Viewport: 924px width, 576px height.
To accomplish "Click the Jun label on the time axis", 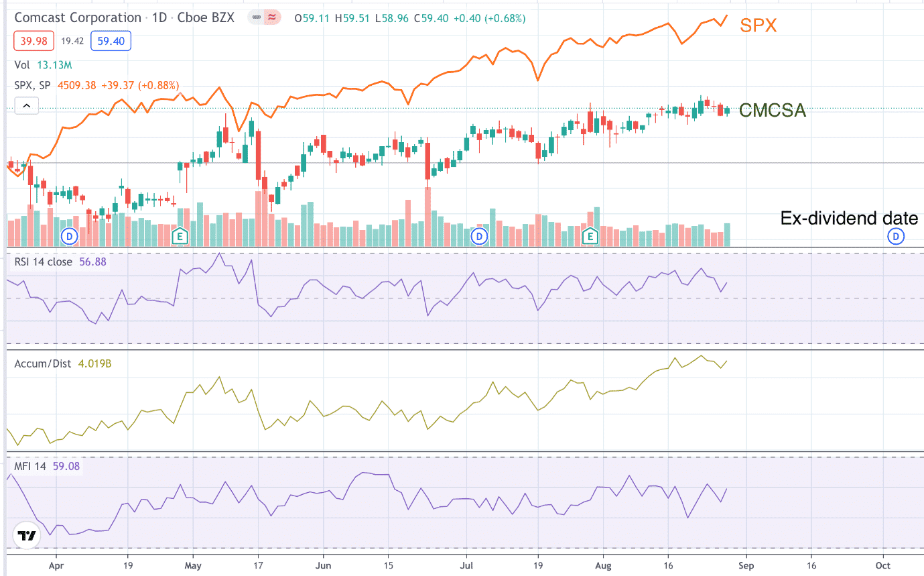I will coord(322,565).
